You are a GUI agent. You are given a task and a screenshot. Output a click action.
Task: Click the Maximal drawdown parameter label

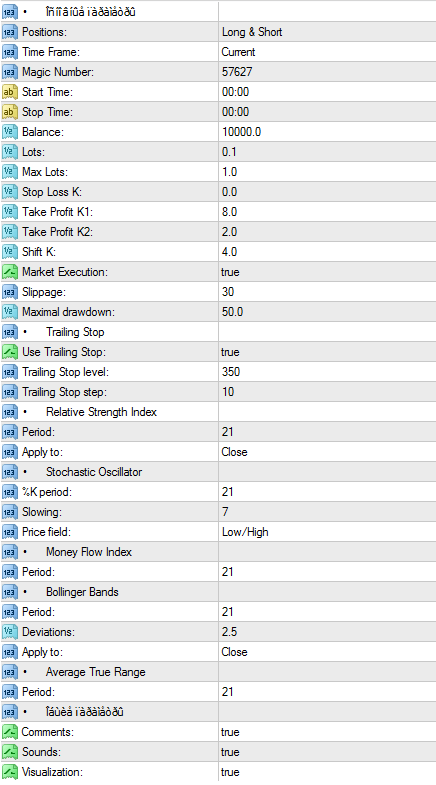click(x=68, y=312)
